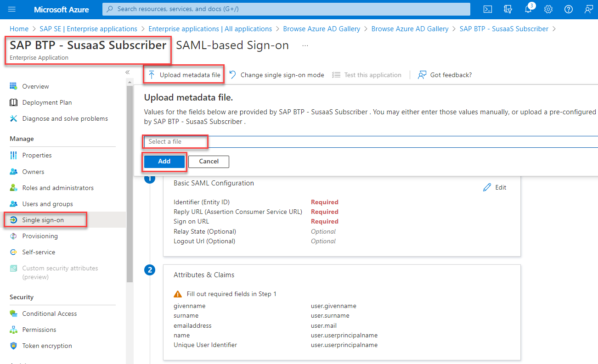Viewport: 598px width, 364px height.
Task: Click the Deployment Plan book icon
Action: point(13,102)
